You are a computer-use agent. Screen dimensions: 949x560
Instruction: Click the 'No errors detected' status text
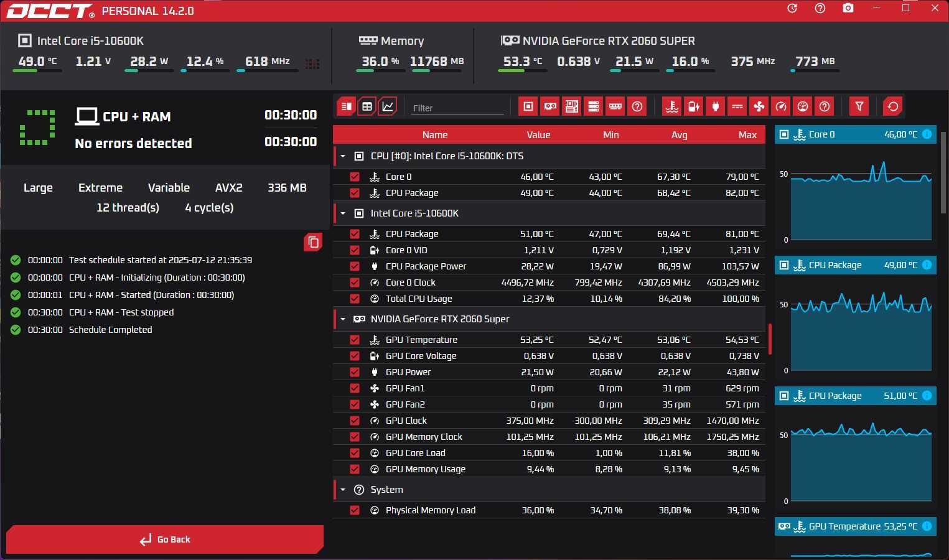[133, 144]
